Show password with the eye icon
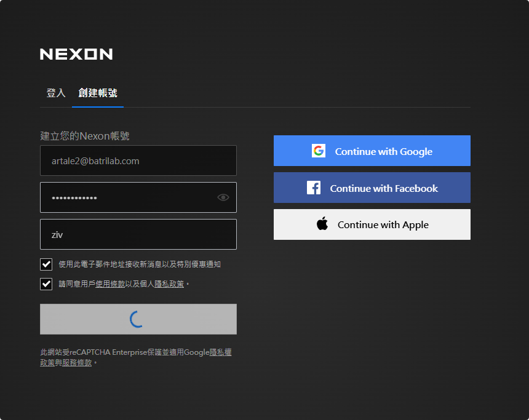This screenshot has height=420, width=529. 223,197
